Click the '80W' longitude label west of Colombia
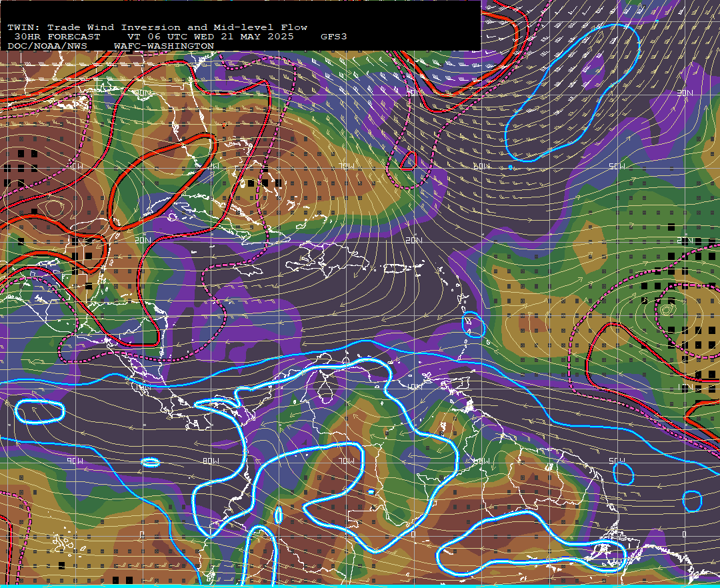 [210, 461]
